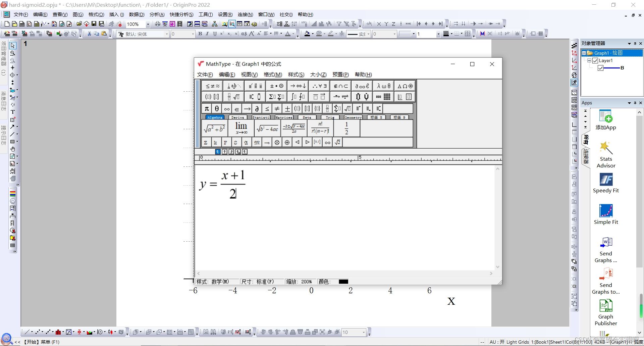Collapse the Graph1 tree node
Viewport: 644px width, 346px height.
coord(584,53)
